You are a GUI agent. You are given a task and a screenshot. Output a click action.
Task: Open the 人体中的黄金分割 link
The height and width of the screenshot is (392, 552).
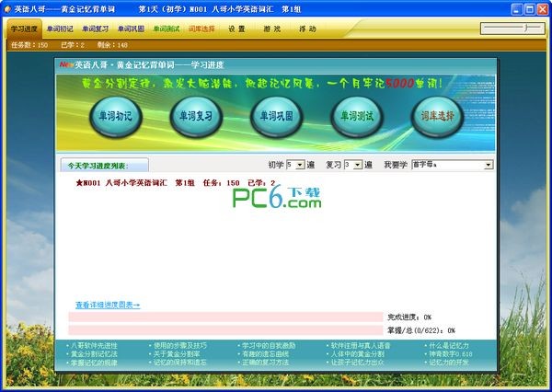tap(357, 354)
